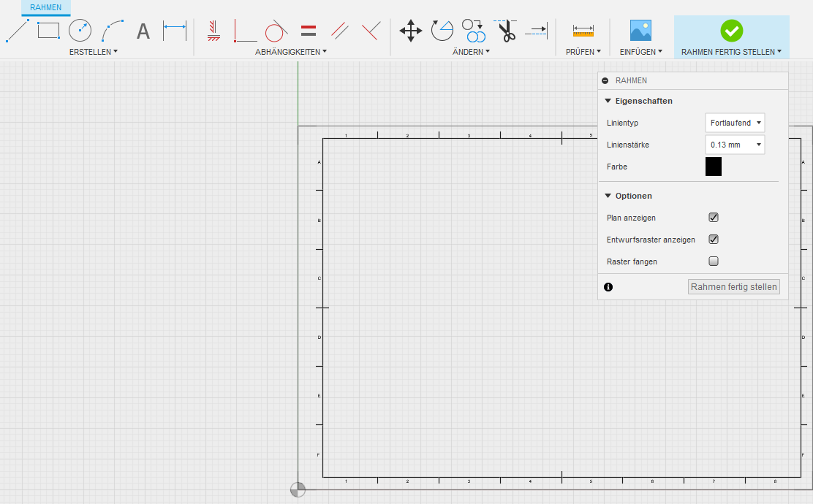Open the Linientyp Fortlaufend dropdown

pyautogui.click(x=736, y=123)
